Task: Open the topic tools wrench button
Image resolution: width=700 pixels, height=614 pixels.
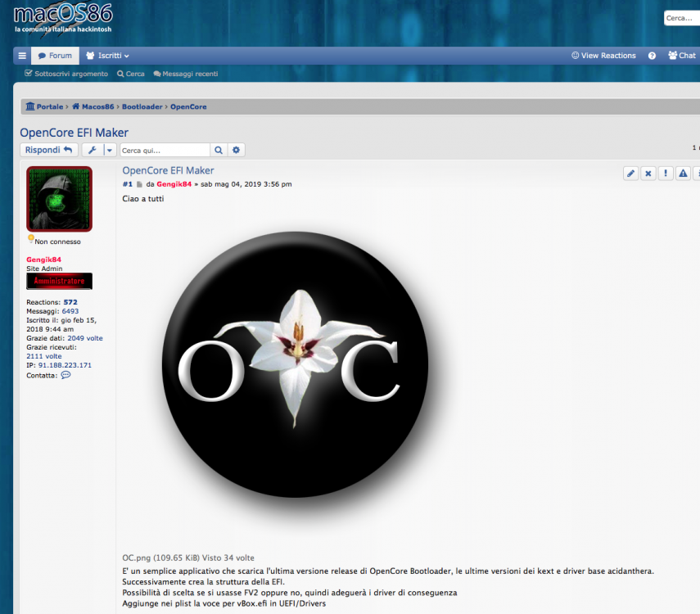Action: 93,150
